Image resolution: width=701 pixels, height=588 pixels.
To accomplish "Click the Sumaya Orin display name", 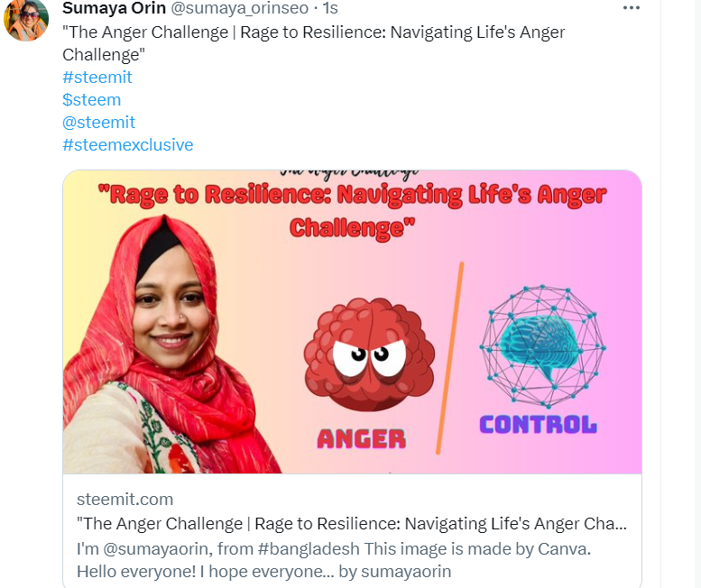I will point(114,8).
